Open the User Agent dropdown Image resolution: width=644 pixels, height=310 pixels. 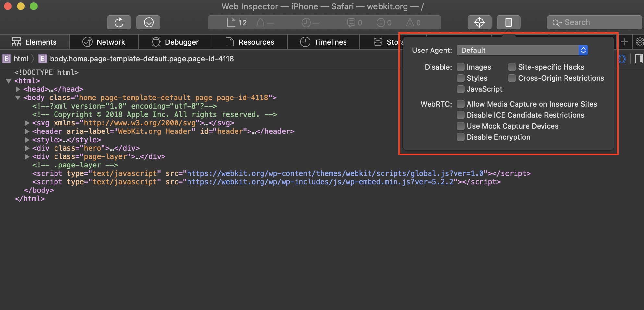522,50
